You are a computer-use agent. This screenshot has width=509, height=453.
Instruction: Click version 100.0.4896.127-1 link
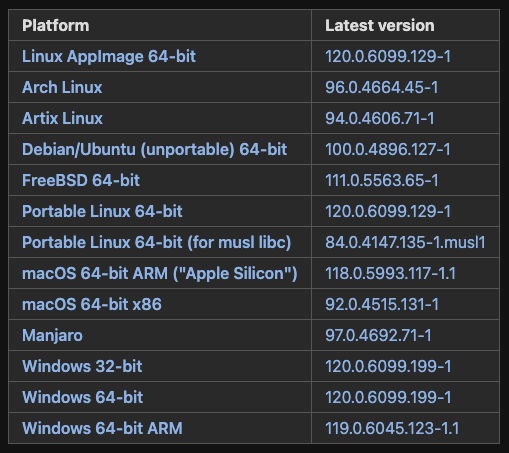coord(388,149)
